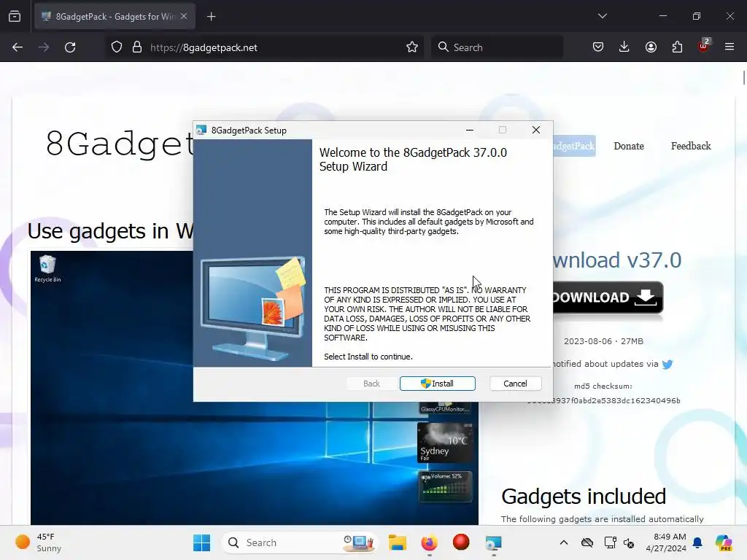Open the 45°F Sunny weather widget
747x560 pixels.
[38, 542]
